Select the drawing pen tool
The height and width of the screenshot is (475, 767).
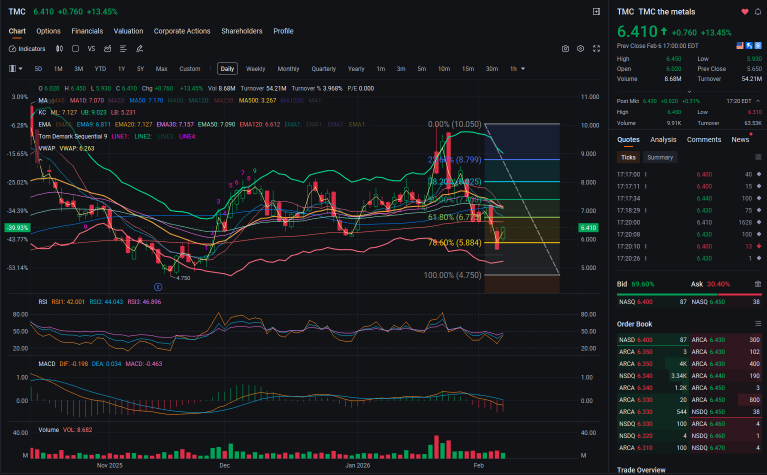(139, 49)
